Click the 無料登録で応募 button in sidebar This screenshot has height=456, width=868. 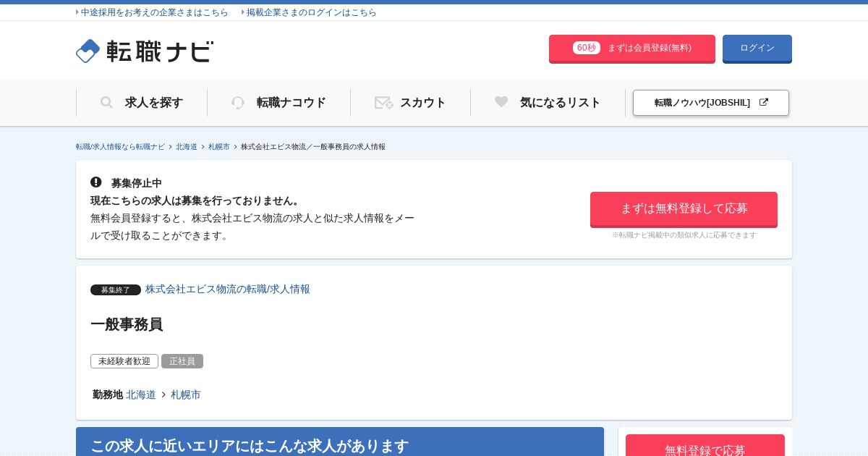(x=705, y=447)
